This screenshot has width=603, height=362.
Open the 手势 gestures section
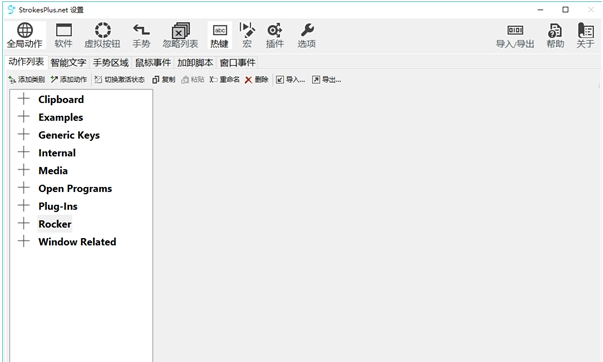pyautogui.click(x=141, y=35)
